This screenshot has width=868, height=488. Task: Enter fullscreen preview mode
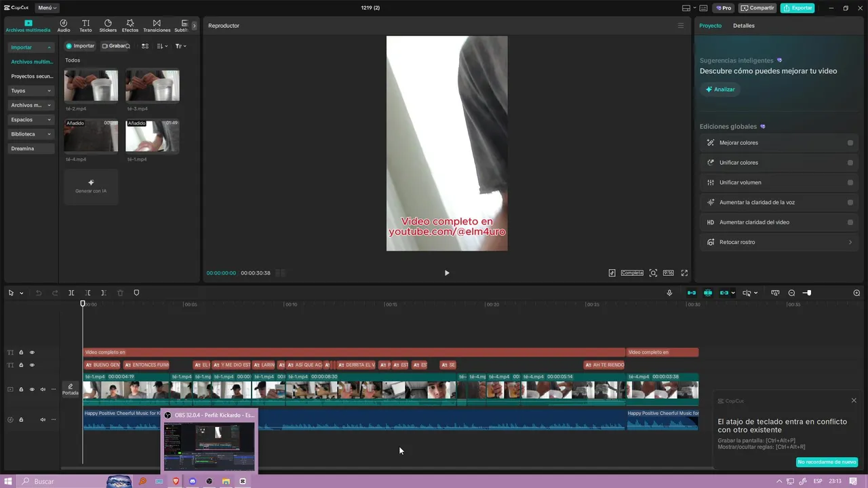(684, 273)
